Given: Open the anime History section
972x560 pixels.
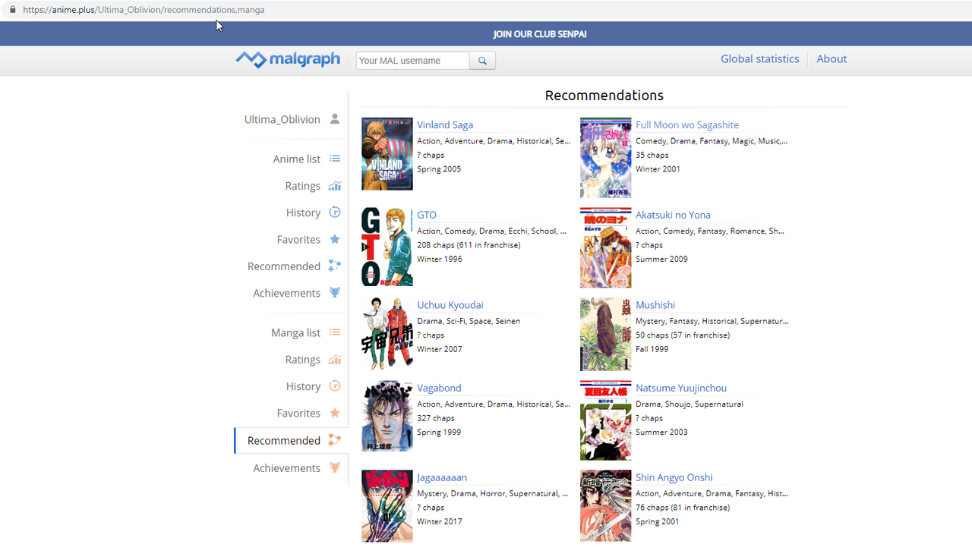Looking at the screenshot, I should click(303, 212).
